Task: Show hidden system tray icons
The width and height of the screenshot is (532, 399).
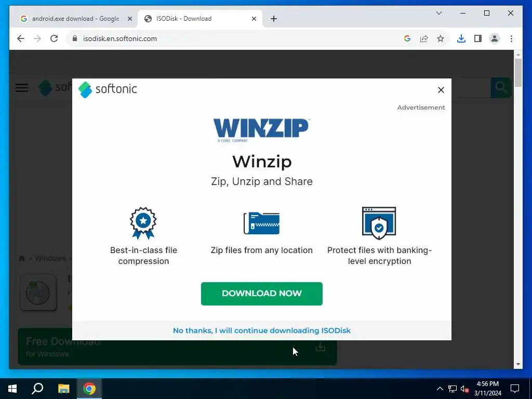Action: [x=440, y=389]
